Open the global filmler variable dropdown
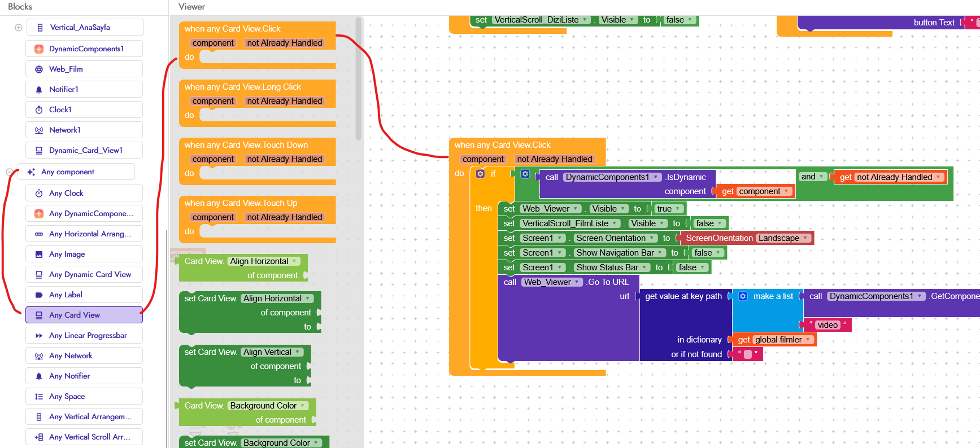The width and height of the screenshot is (980, 448). click(x=783, y=340)
